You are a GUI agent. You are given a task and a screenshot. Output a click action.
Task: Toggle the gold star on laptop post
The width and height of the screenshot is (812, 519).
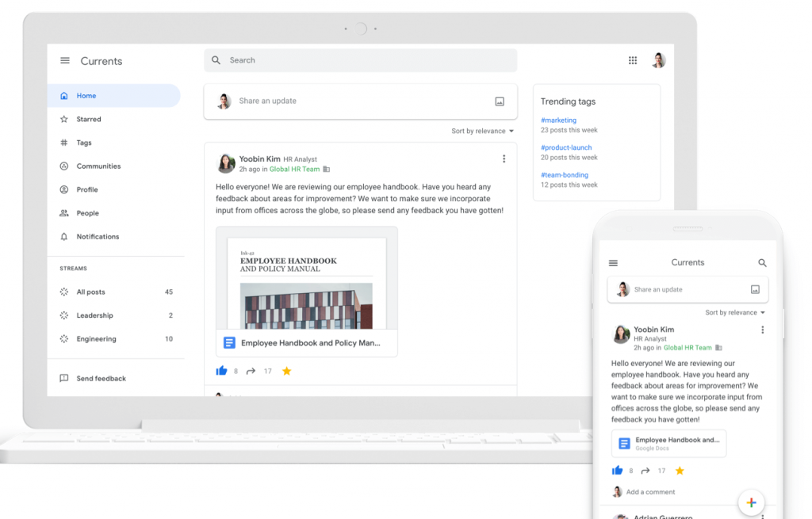point(286,371)
